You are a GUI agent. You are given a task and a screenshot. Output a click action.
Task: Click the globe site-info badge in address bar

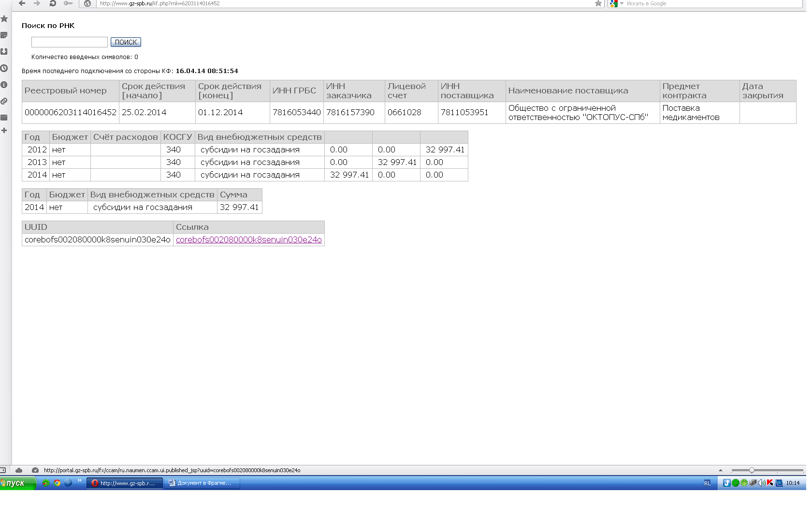click(x=87, y=3)
